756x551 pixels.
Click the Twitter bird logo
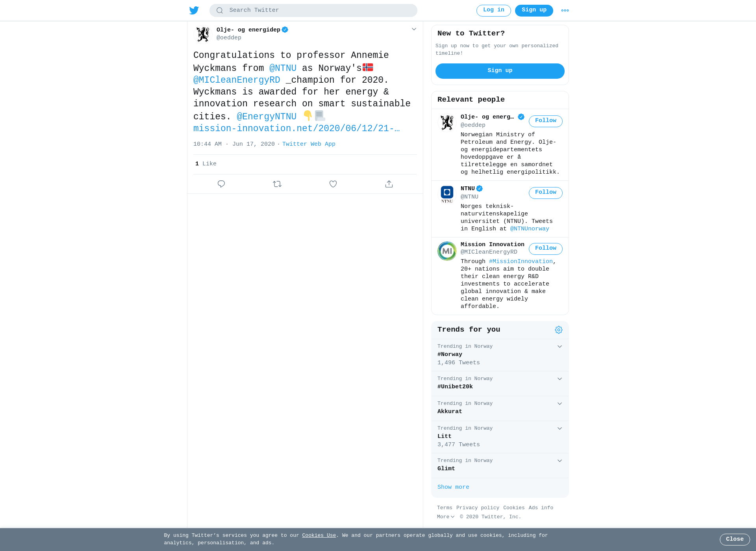pos(194,10)
